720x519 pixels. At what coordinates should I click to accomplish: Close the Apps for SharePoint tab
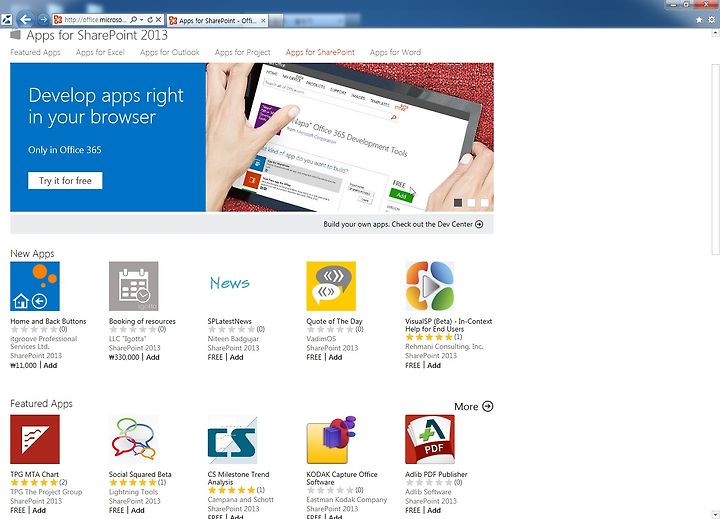[263, 20]
